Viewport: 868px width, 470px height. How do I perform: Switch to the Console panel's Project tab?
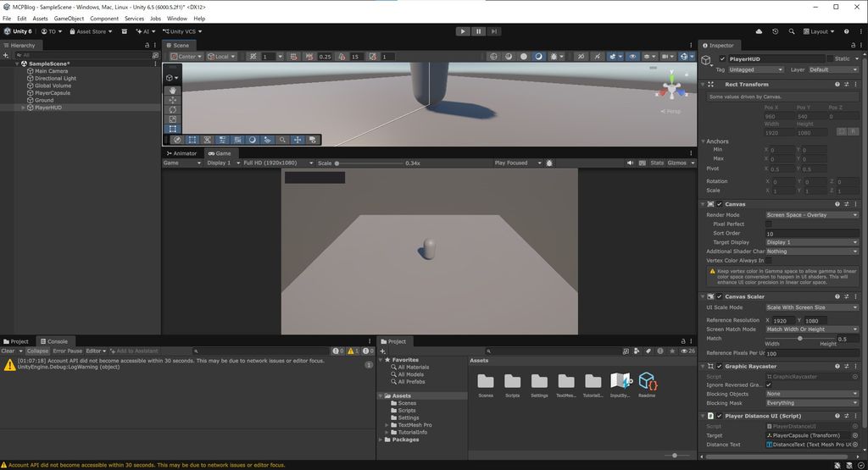pyautogui.click(x=16, y=341)
